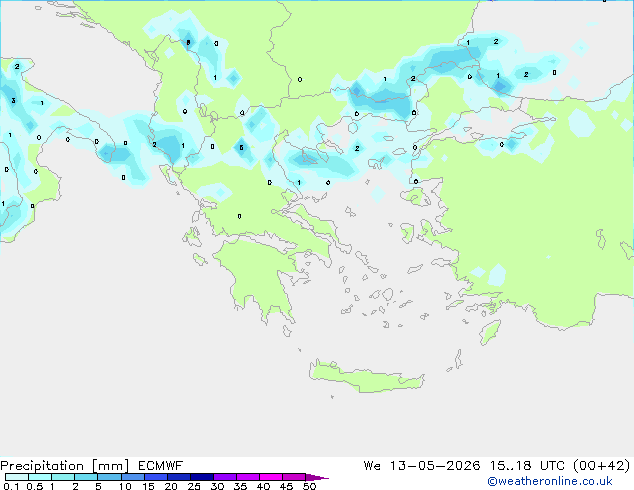The height and width of the screenshot is (490, 634).
Task: Choose the 20–25 mm dark blue swatch
Action: tap(179, 477)
